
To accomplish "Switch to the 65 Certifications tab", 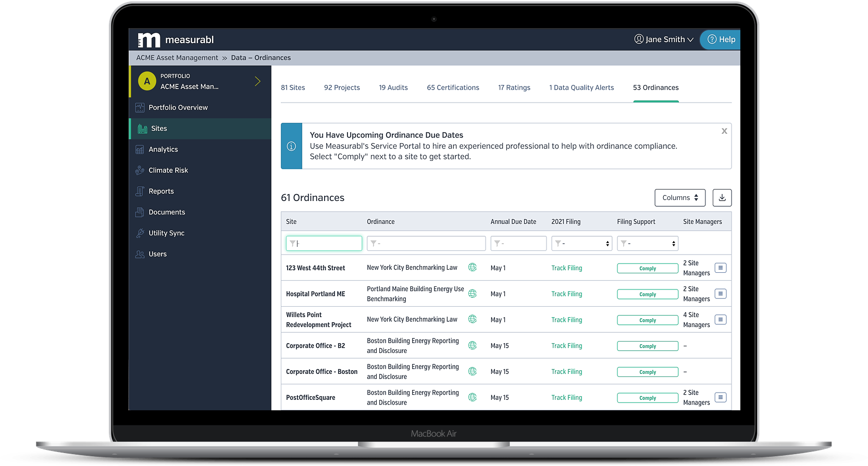I will [x=453, y=87].
